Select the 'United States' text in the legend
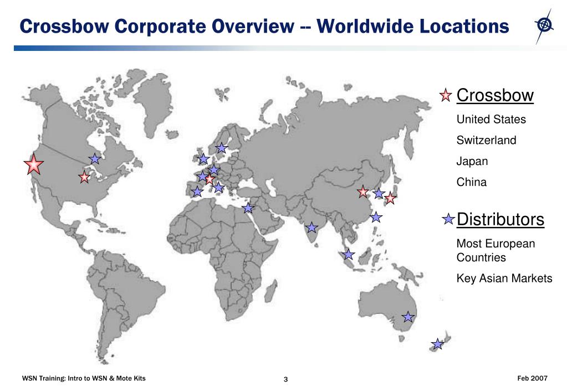 [491, 119]
